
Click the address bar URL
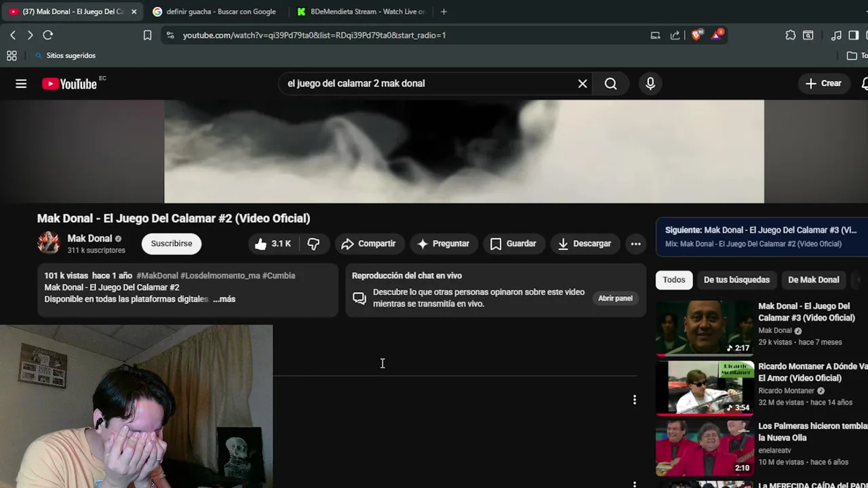314,35
